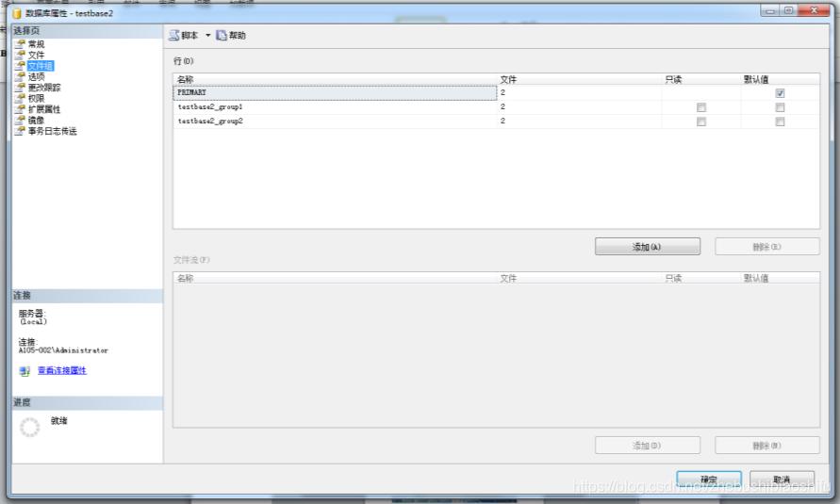Click the (local) server name text

click(x=33, y=321)
